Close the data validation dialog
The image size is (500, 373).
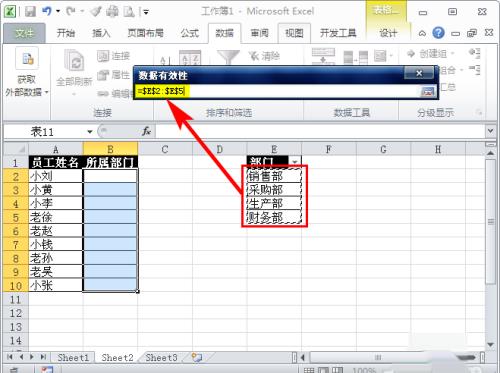(x=419, y=73)
